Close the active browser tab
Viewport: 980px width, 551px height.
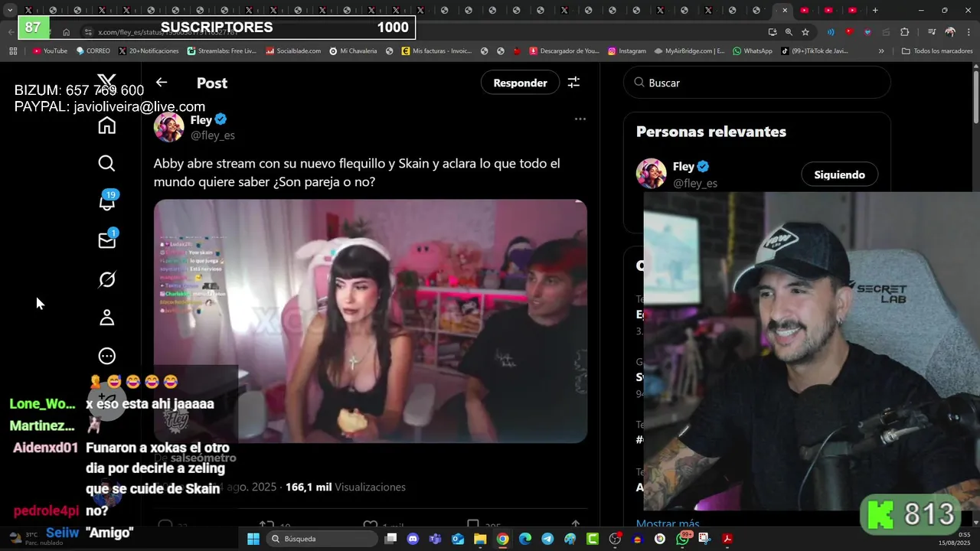pyautogui.click(x=785, y=10)
